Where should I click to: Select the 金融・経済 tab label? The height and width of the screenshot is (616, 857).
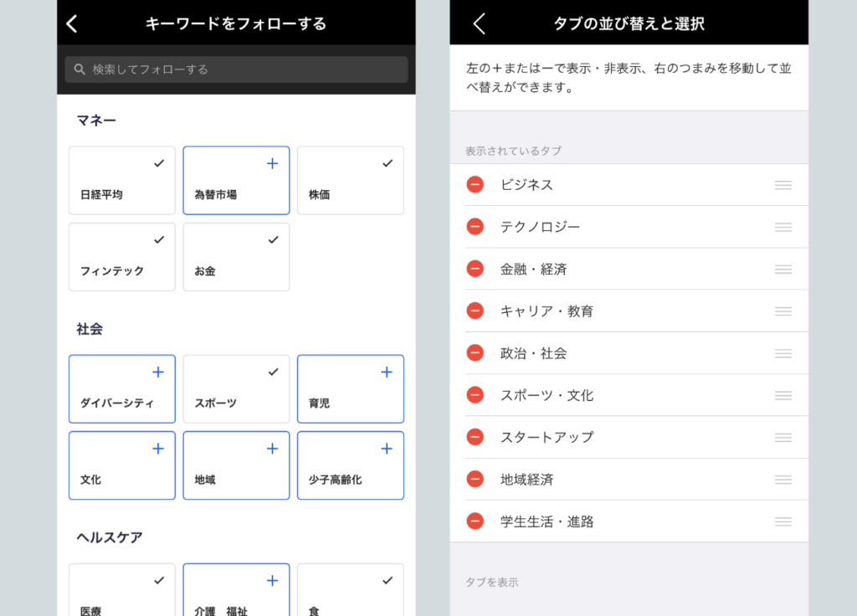[533, 269]
